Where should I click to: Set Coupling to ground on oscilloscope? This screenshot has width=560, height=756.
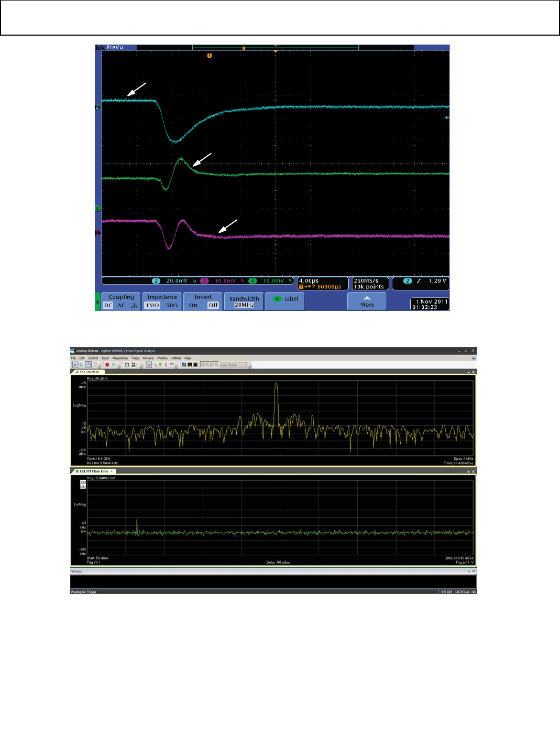135,306
